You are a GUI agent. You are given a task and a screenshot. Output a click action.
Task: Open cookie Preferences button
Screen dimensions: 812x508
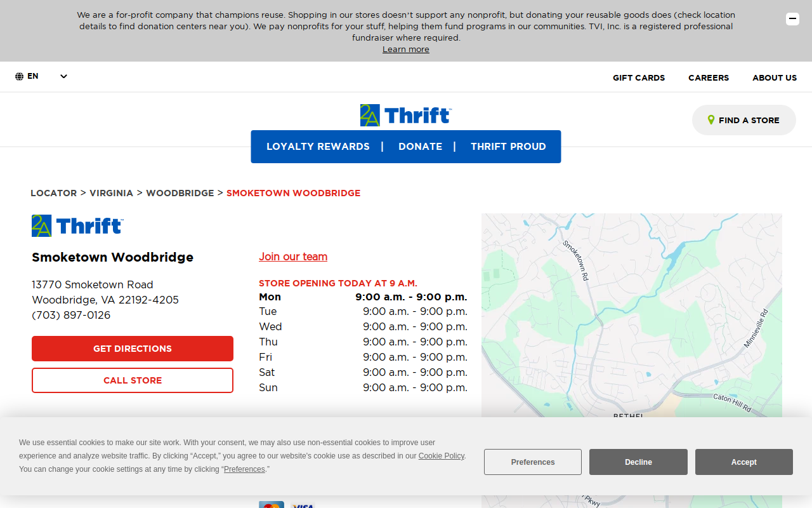(x=533, y=462)
